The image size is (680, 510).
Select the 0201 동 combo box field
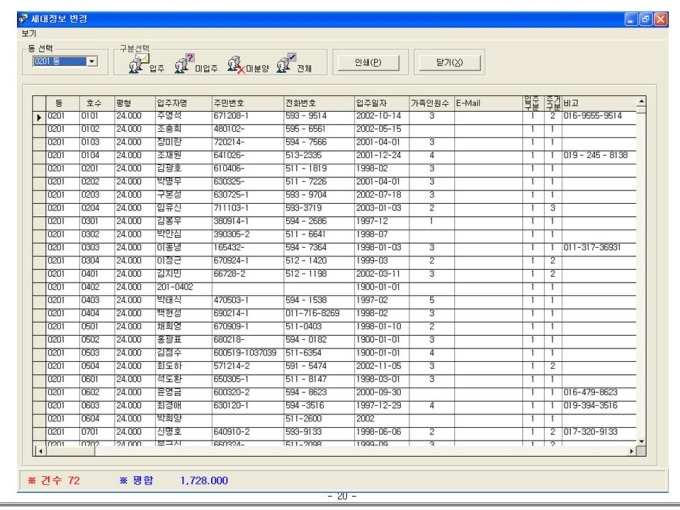coord(59,62)
